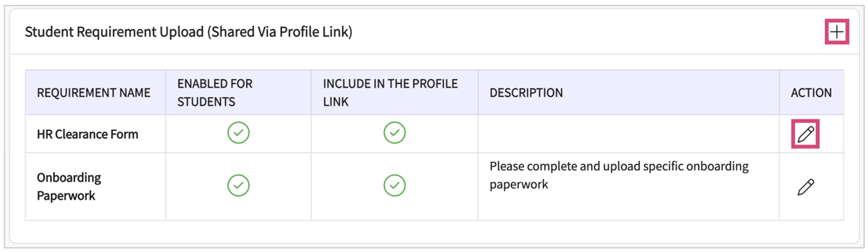This screenshot has width=868, height=252.
Task: Click empty header space left of plus icon
Action: coord(607,32)
